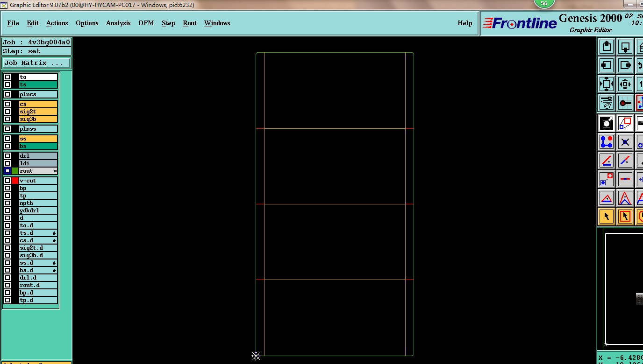This screenshot has height=364, width=643.
Task: Click the white circle on black icon
Action: 607,123
